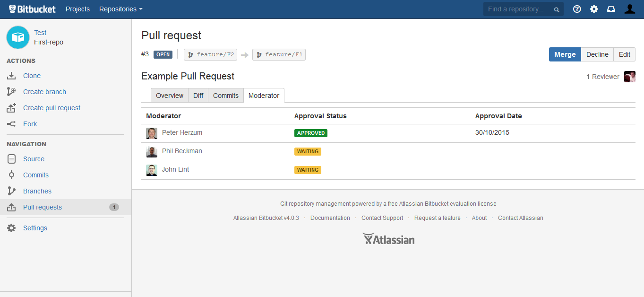This screenshot has height=297, width=644.
Task: Open the Overview tab
Action: (170, 96)
